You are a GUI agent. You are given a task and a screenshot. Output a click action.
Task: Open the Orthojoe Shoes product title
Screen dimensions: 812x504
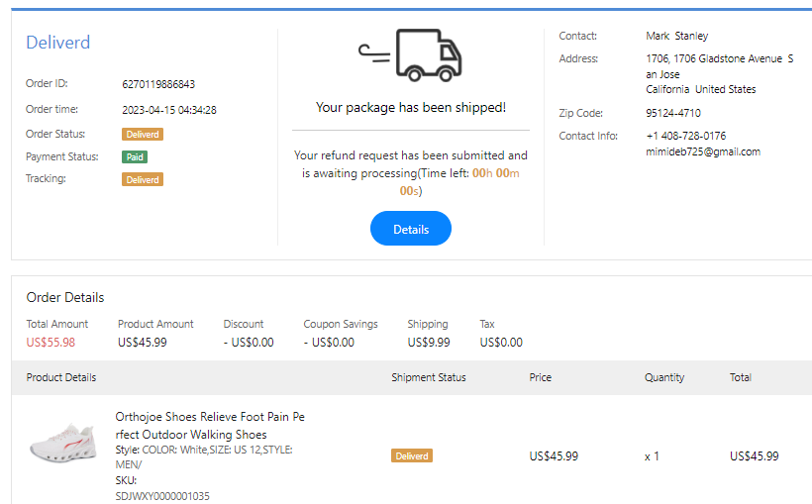(210, 426)
